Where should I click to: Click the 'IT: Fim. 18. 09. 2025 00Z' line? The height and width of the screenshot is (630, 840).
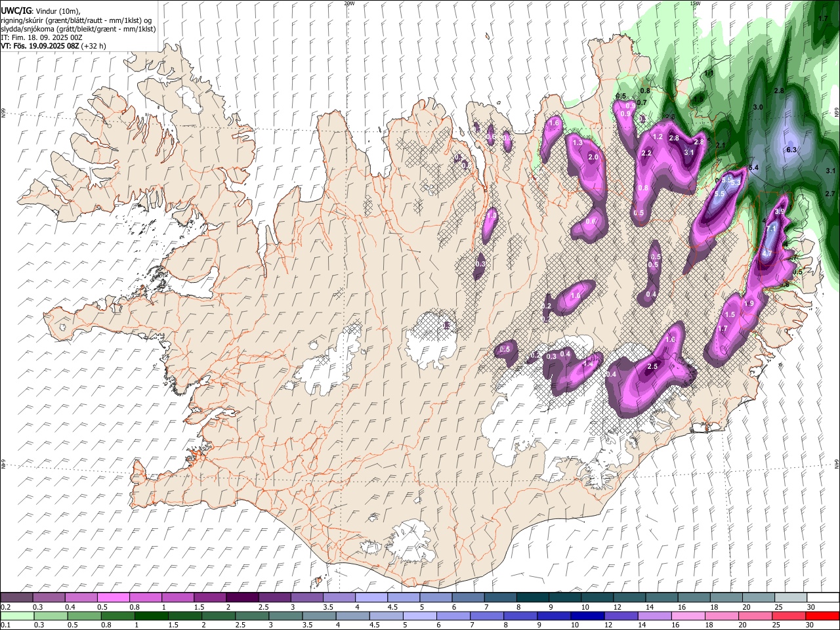pos(42,37)
